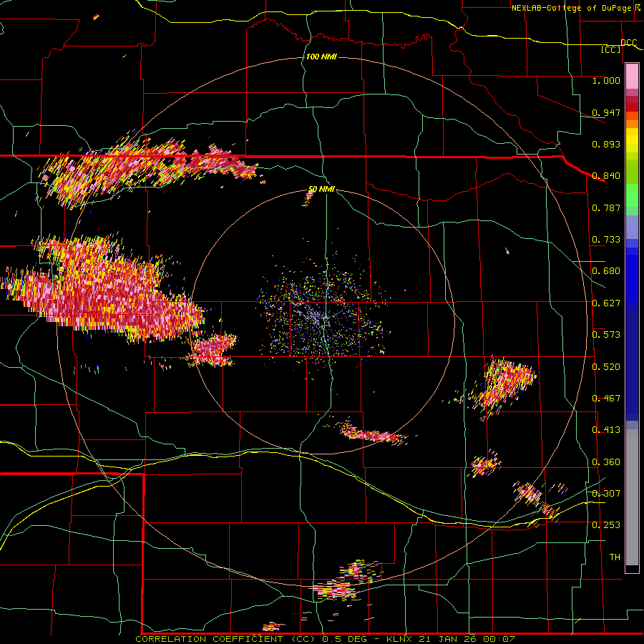Select the 1.000 legend value
Image resolution: width=644 pixels, height=644 pixels.
click(606, 80)
